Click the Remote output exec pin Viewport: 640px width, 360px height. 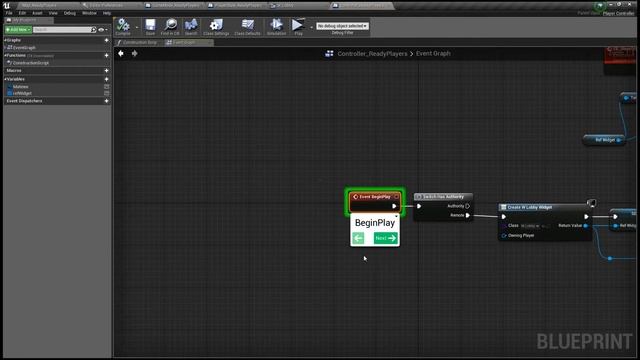pyautogui.click(x=468, y=215)
